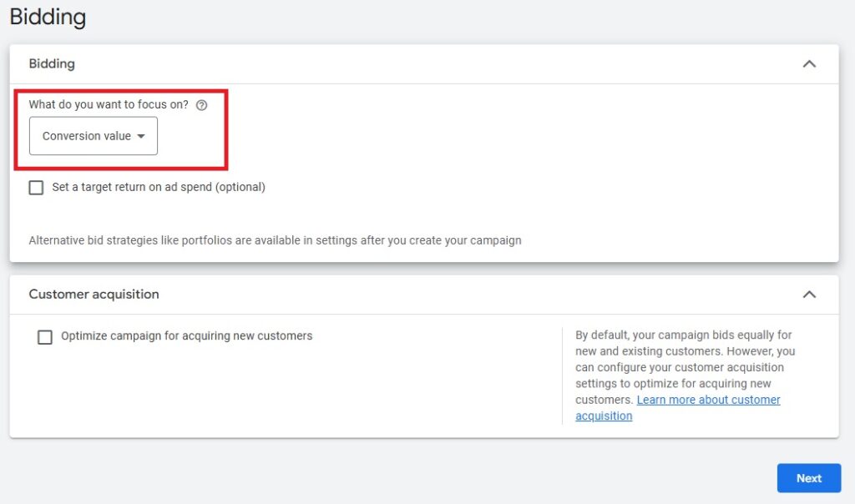Open the Conversion value dropdown

[94, 136]
